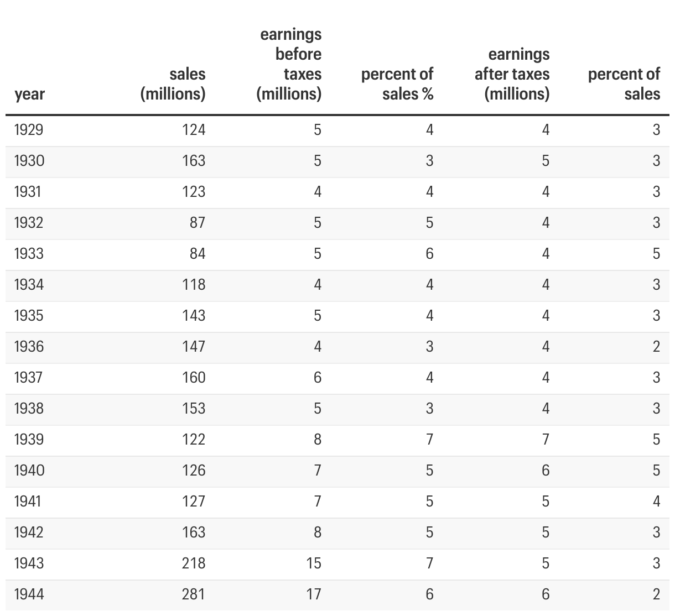Select earnings before taxes value 15
Screen dimensions: 675x616
click(x=314, y=563)
